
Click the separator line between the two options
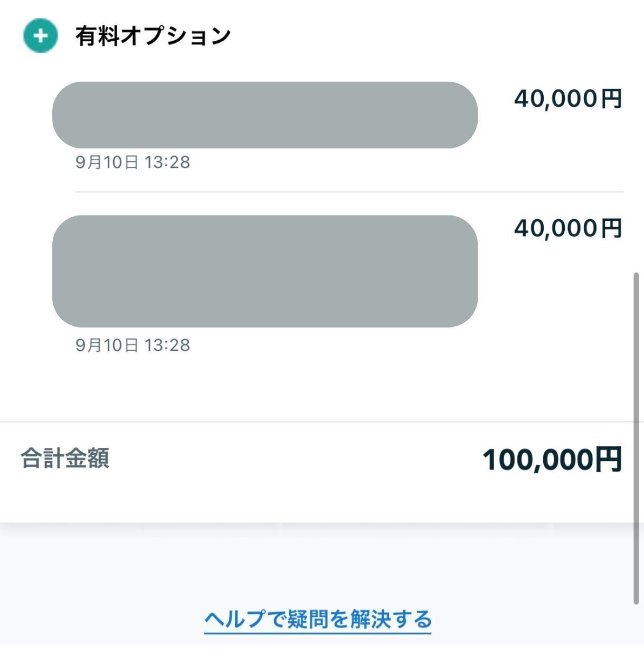tap(348, 192)
